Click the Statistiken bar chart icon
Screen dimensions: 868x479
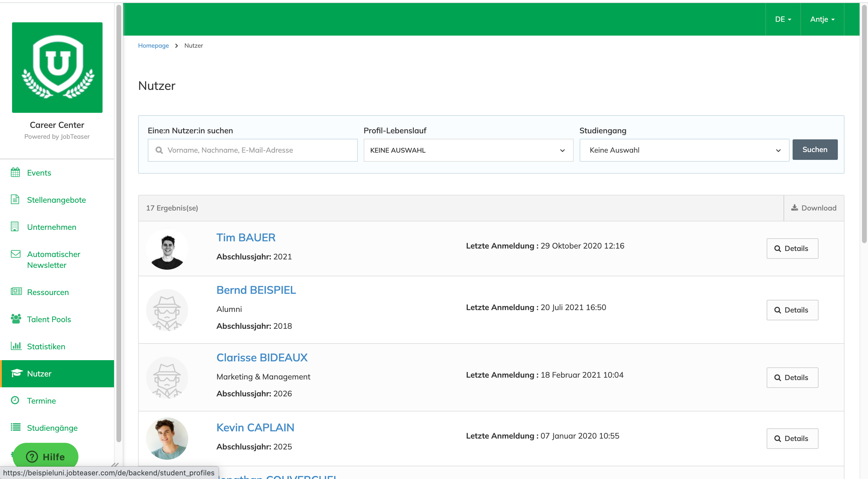16,346
